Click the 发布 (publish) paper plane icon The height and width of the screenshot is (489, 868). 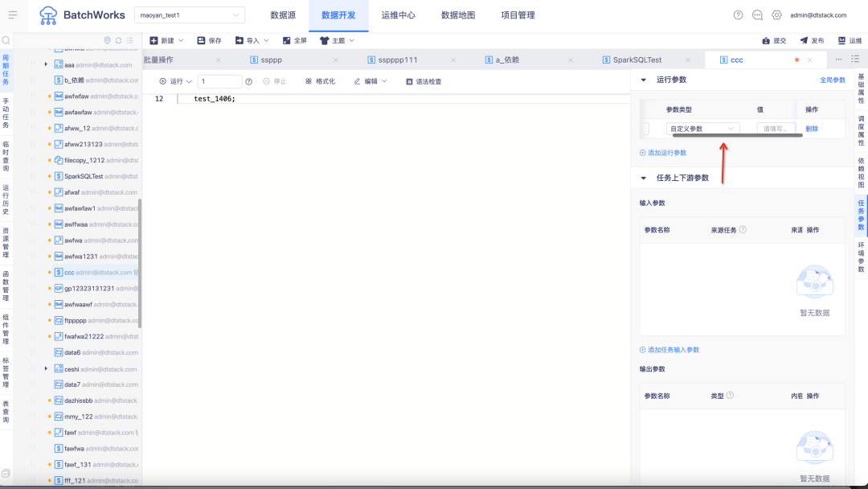tap(804, 40)
